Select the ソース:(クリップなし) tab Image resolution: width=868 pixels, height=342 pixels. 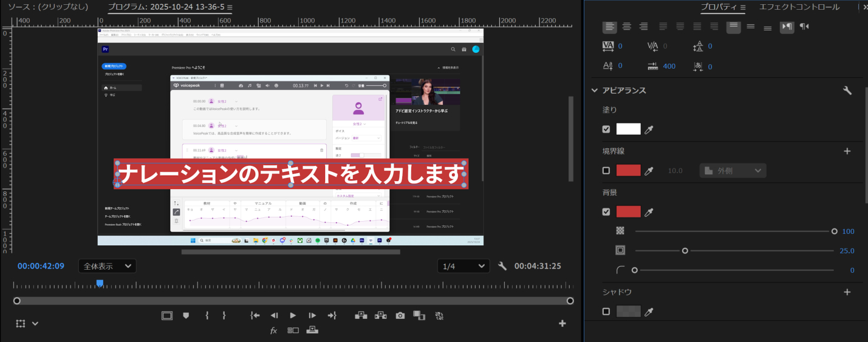(x=48, y=7)
